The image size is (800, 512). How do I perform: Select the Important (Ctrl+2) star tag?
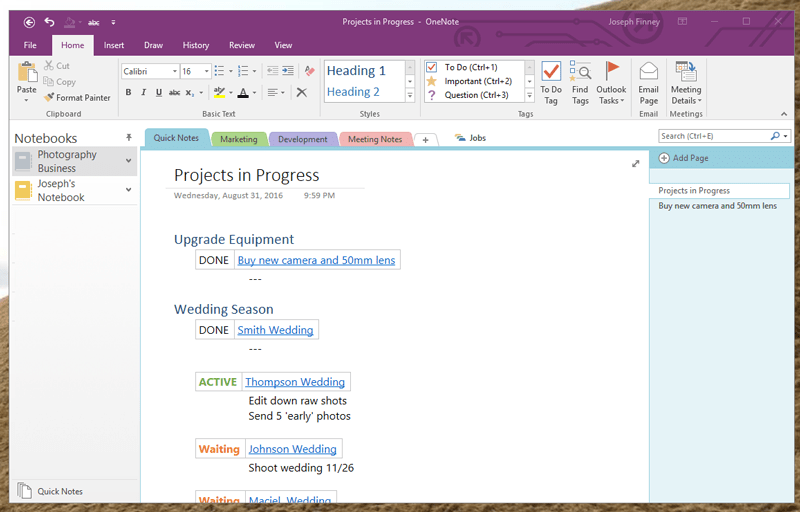(x=469, y=81)
